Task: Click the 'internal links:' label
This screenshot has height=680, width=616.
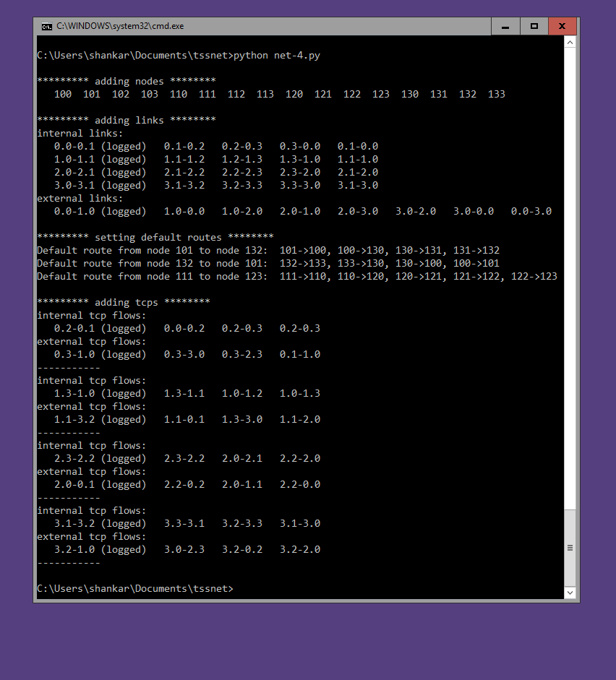Action: click(x=80, y=133)
